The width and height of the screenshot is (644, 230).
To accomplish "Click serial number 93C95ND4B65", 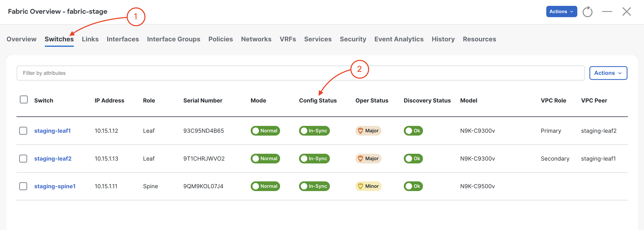I will point(204,131).
